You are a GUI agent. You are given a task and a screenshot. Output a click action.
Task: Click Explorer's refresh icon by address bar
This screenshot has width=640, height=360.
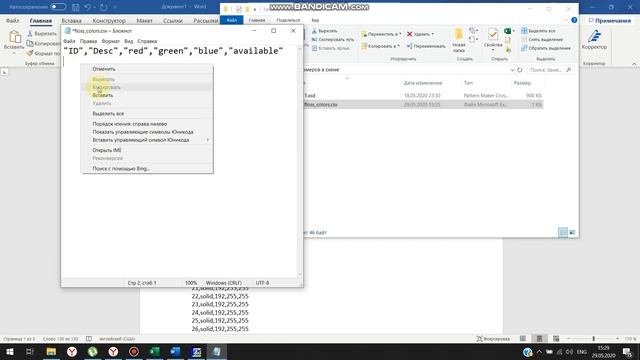pyautogui.click(x=520, y=70)
